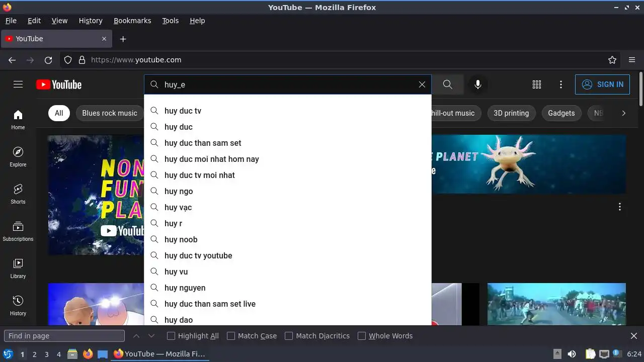Click the tracking protection shield icon
This screenshot has width=644, height=362.
pyautogui.click(x=68, y=60)
